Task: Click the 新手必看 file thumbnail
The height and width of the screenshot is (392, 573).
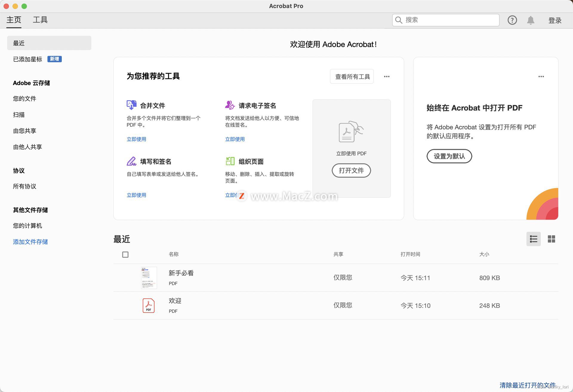Action: 148,278
